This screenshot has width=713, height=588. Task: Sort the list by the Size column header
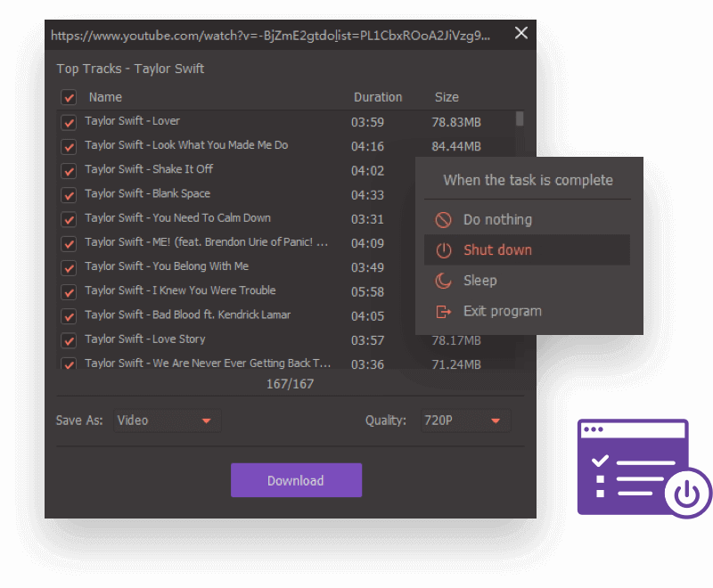(x=447, y=97)
